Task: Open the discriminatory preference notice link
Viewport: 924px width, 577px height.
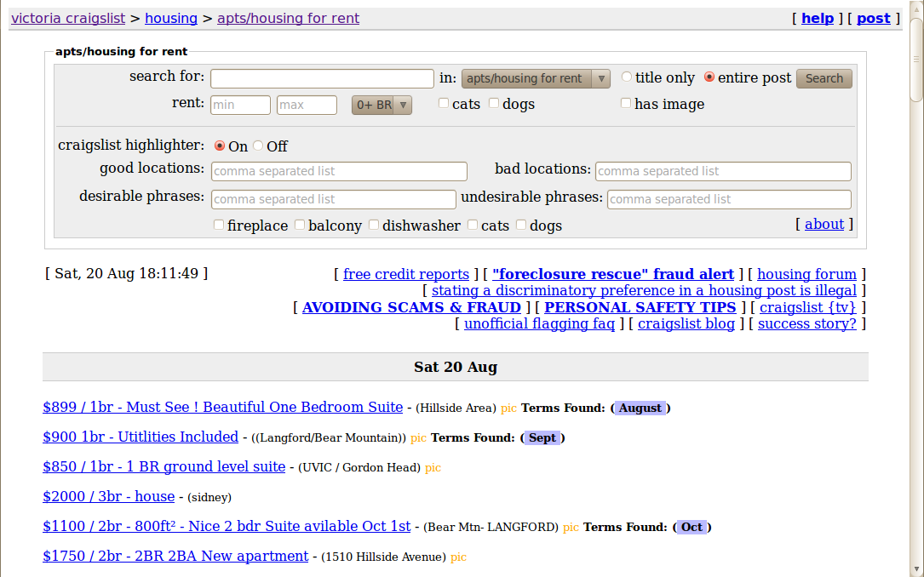Action: pos(644,291)
